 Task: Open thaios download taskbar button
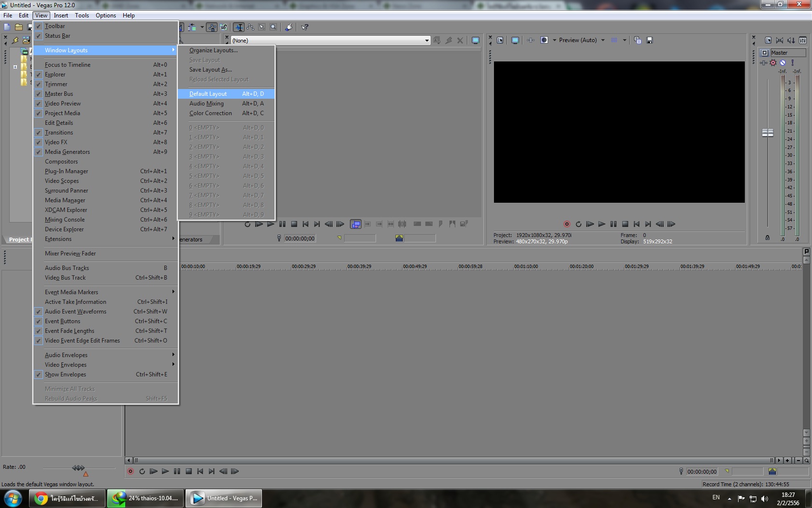[x=145, y=498]
